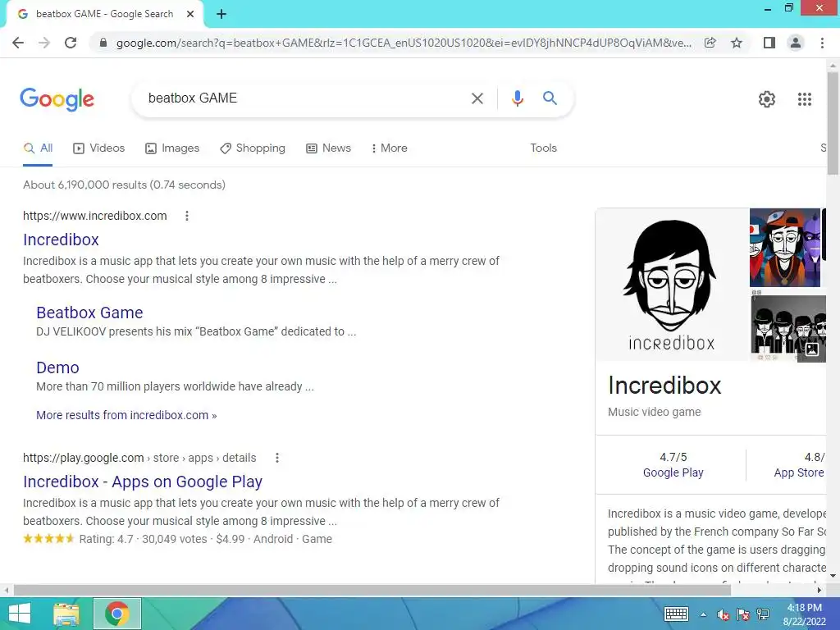Viewport: 840px width, 630px height.
Task: Click the Google logo
Action: pos(57,99)
